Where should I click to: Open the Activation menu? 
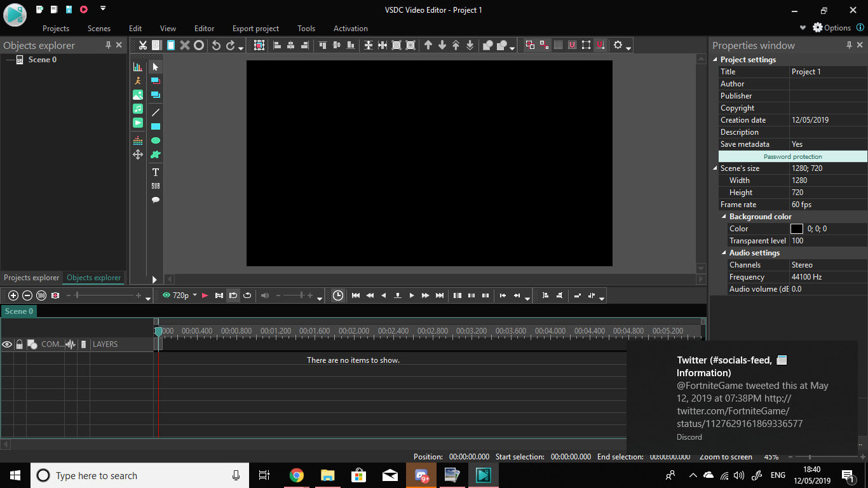pyautogui.click(x=351, y=29)
